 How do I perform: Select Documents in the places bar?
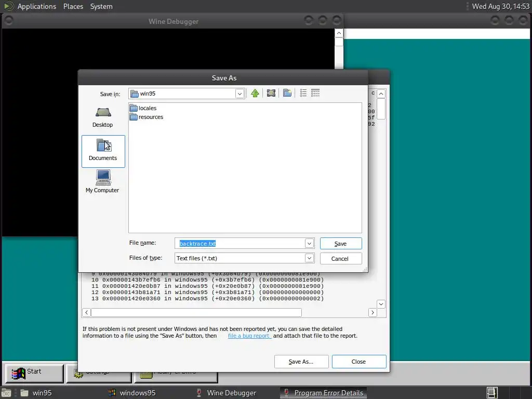(x=103, y=151)
